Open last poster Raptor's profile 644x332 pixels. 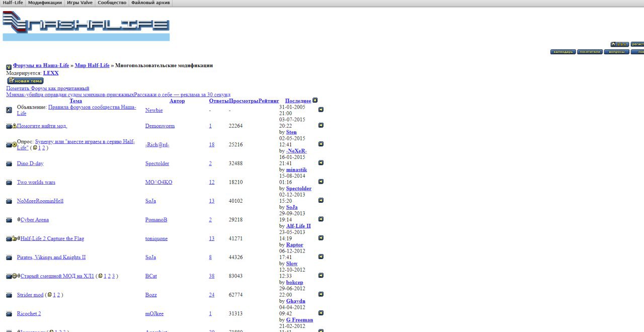tap(295, 245)
